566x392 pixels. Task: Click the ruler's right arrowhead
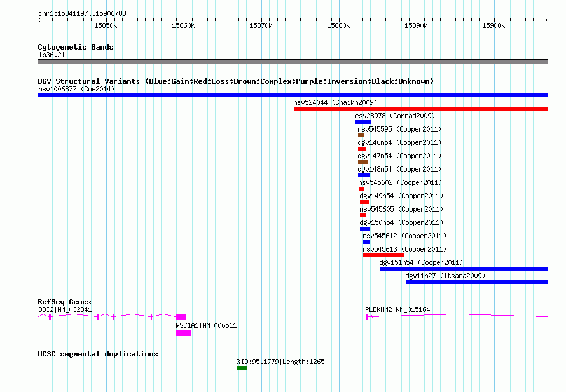[546, 20]
